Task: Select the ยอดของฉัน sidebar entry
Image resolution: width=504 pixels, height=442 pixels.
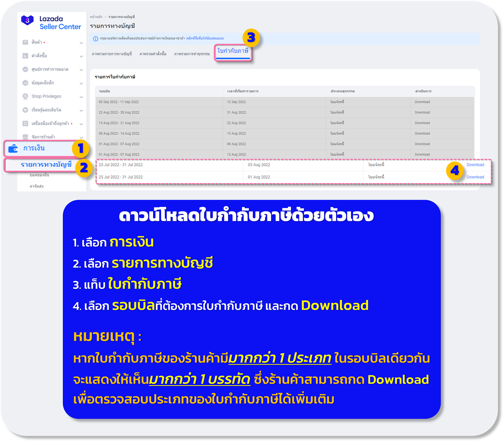Action: [x=40, y=175]
